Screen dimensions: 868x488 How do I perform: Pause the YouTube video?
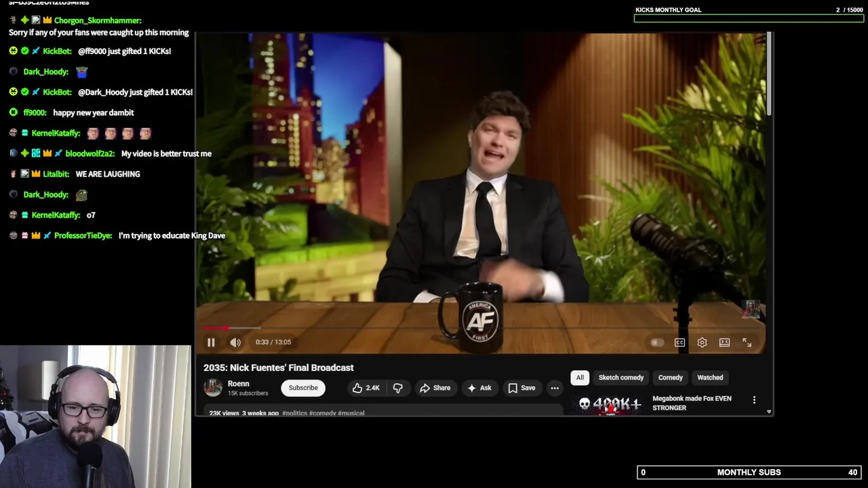(211, 342)
